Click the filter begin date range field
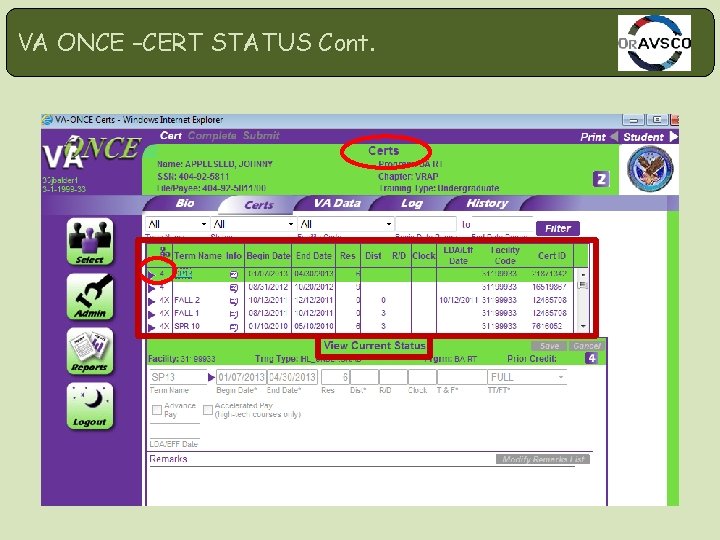 (x=426, y=224)
